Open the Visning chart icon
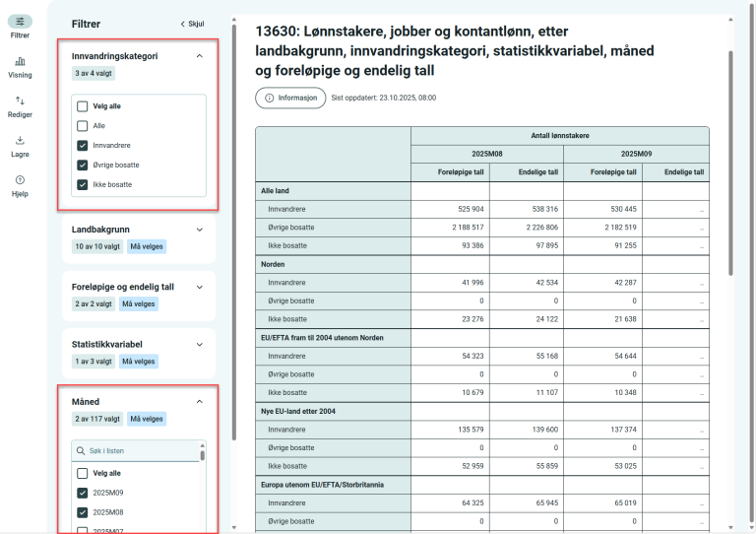756x534 pixels. (20, 61)
